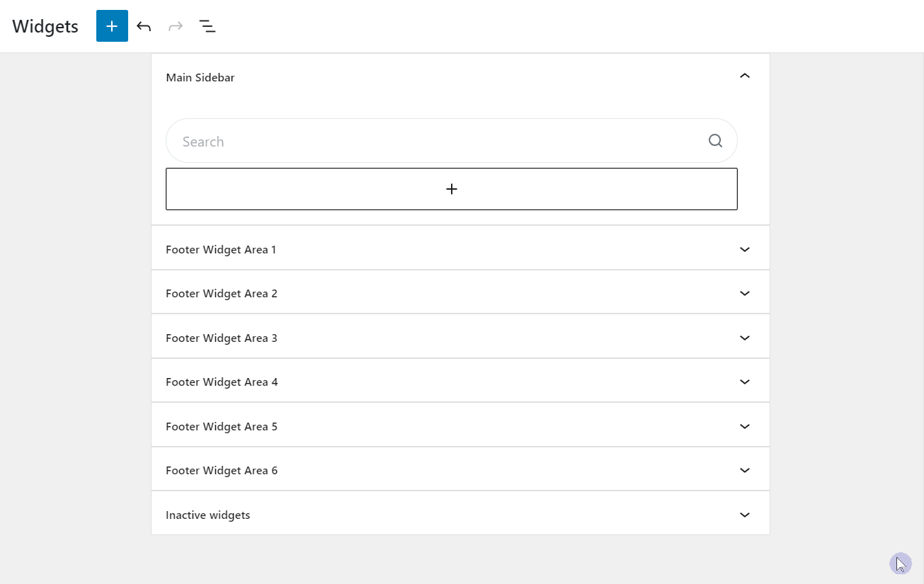Collapse the Main Sidebar section
The width and height of the screenshot is (924, 584).
(x=744, y=76)
